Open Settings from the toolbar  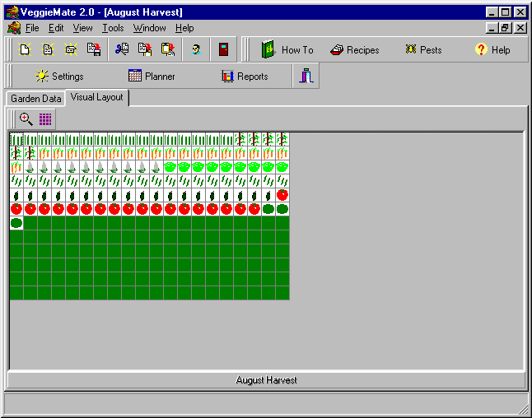point(59,77)
